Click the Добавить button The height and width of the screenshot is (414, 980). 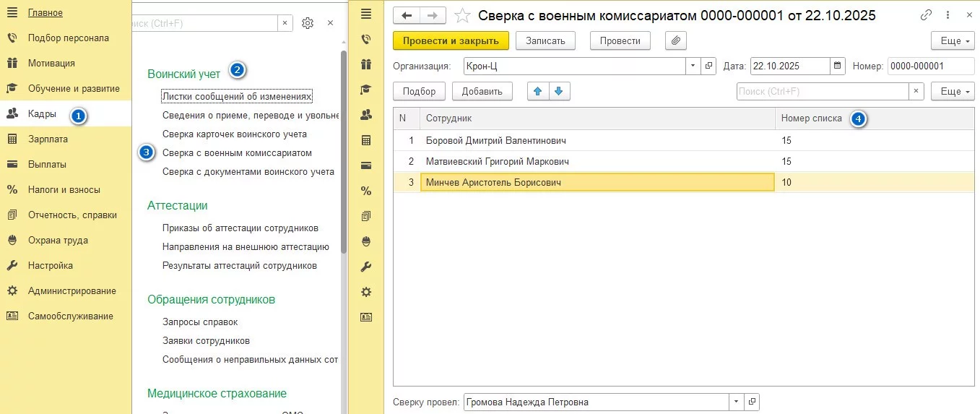tap(482, 91)
